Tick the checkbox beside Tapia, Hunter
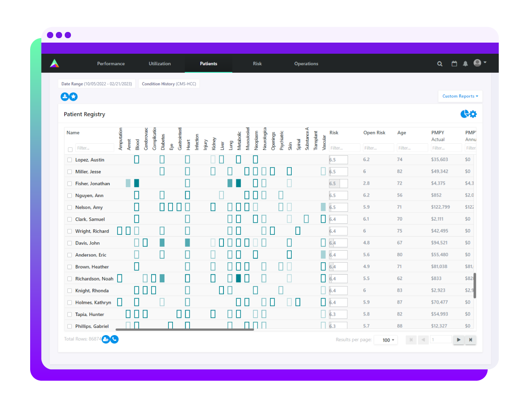Image resolution: width=532 pixels, height=407 pixels. (x=70, y=314)
